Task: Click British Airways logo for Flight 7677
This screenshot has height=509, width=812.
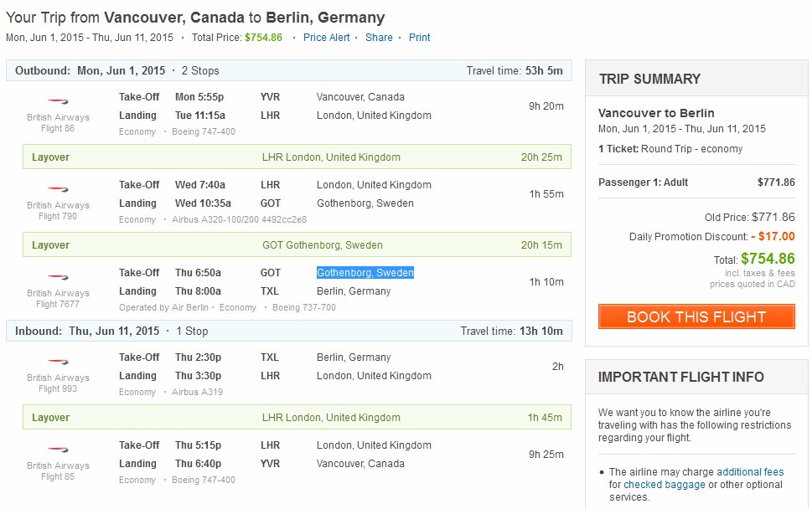Action: (x=58, y=277)
